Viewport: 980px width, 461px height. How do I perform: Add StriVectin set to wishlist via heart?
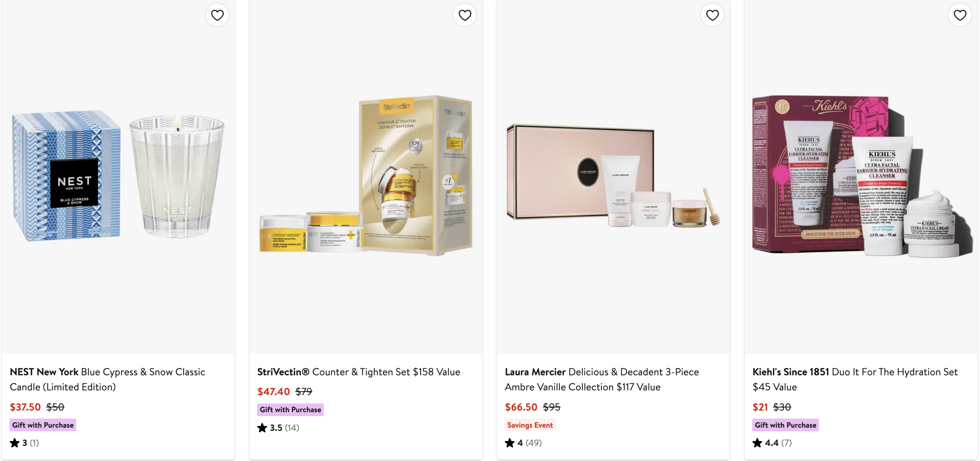click(465, 15)
